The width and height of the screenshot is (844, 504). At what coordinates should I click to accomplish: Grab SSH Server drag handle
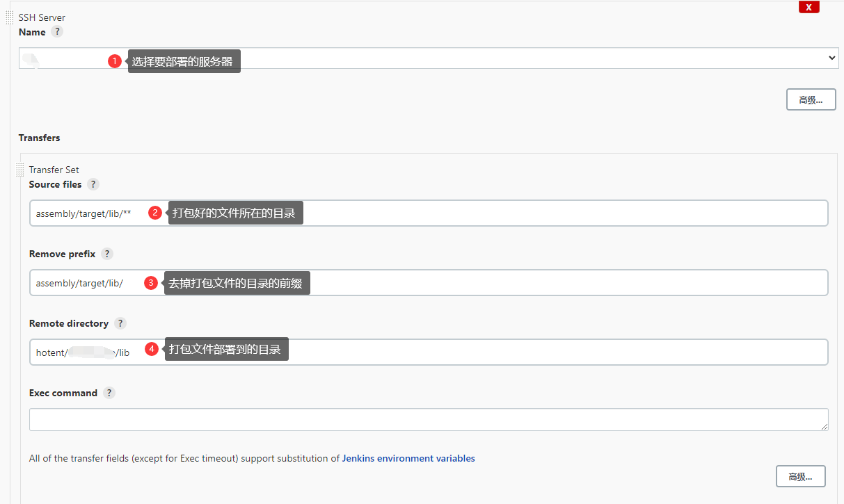(9, 17)
